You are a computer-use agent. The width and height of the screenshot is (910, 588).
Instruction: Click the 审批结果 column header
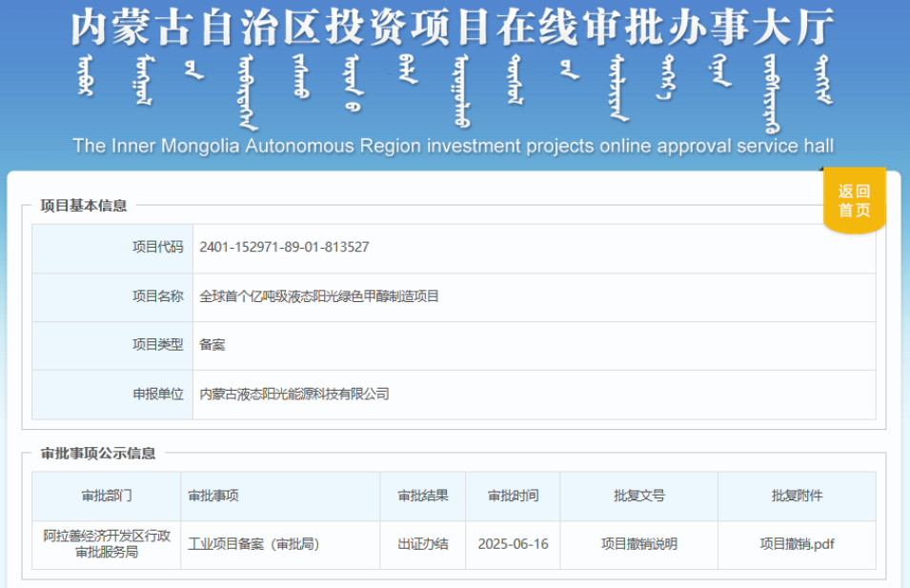point(422,496)
